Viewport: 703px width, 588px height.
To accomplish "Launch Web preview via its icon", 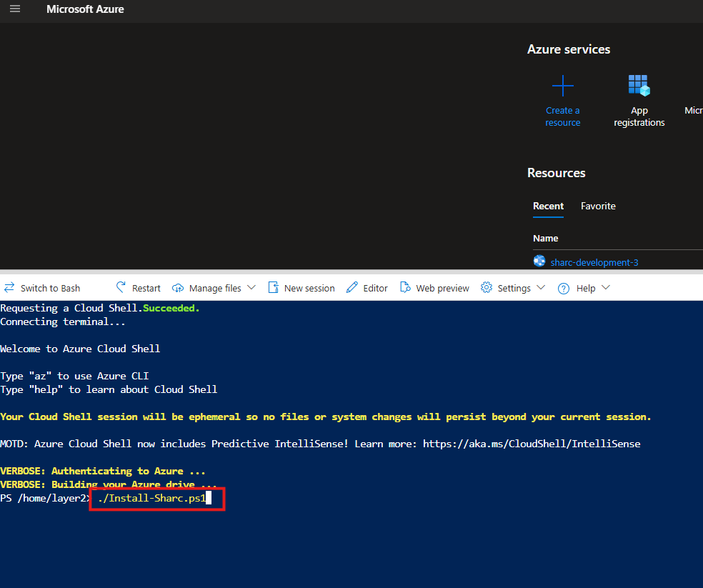I will click(x=405, y=287).
